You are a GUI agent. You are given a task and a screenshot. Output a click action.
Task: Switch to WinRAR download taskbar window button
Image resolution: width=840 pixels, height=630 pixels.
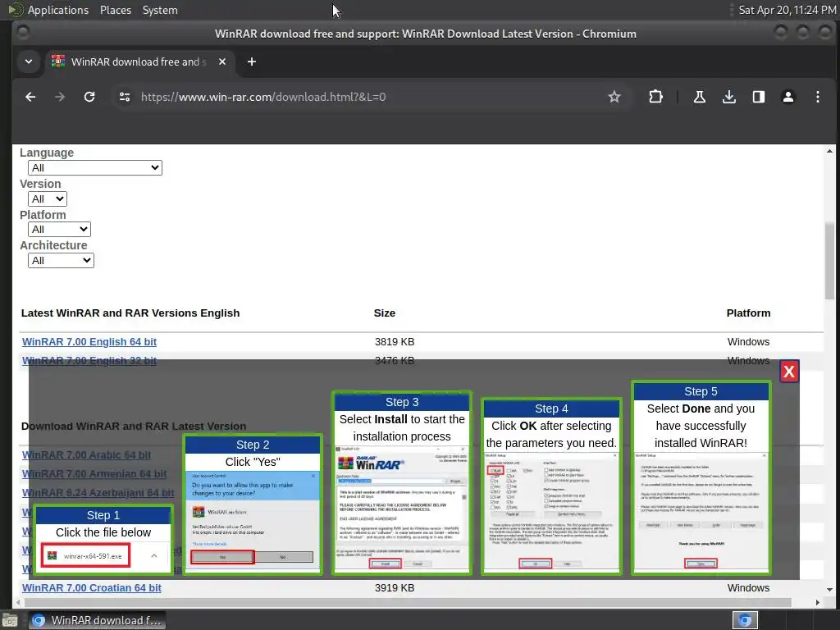pos(97,620)
